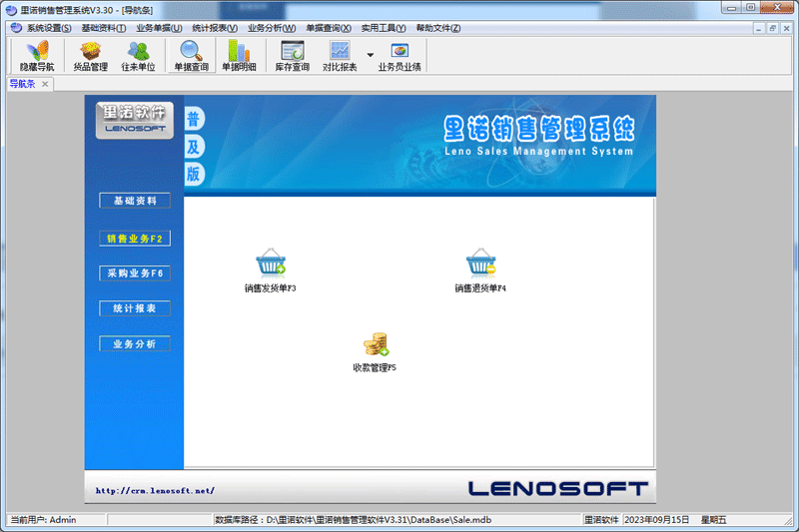Open the http://crm.lenosoft.net/ link
This screenshot has width=799, height=532.
coord(155,491)
